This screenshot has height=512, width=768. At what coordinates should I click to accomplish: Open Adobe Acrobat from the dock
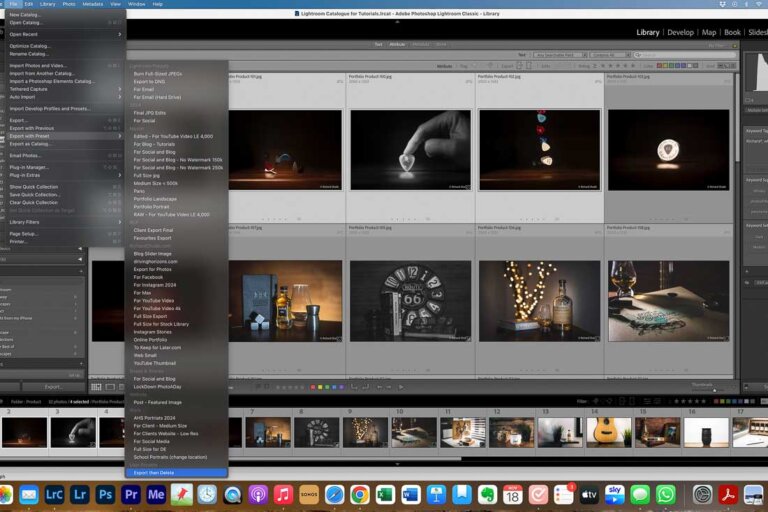[728, 495]
